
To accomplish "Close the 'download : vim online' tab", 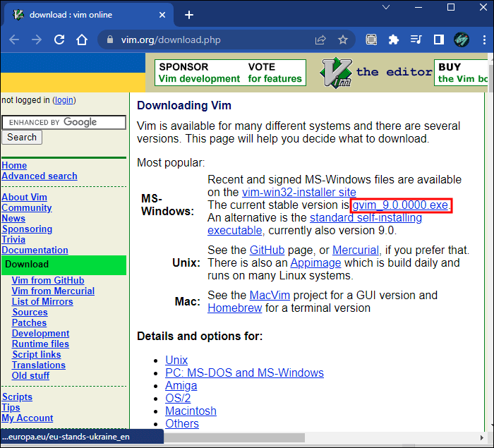I will tap(162, 15).
